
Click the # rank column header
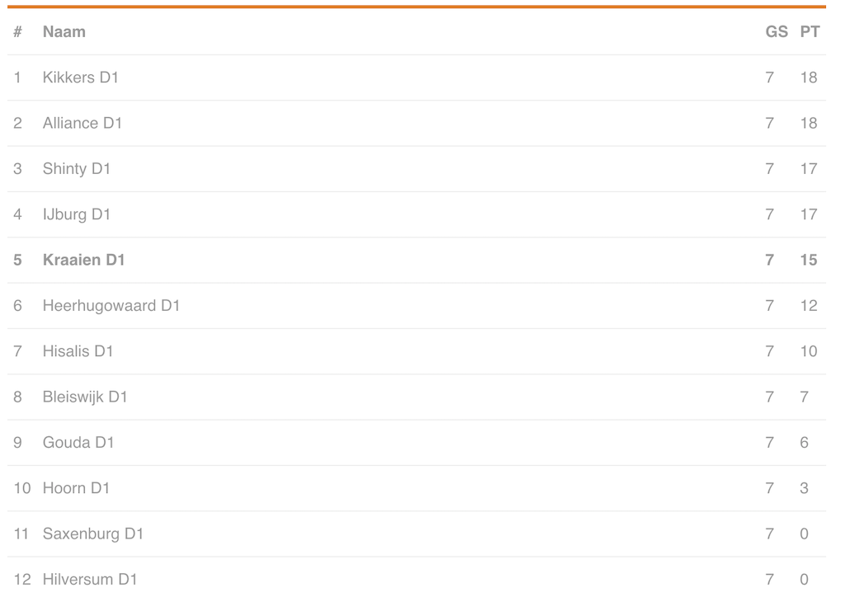point(17,32)
